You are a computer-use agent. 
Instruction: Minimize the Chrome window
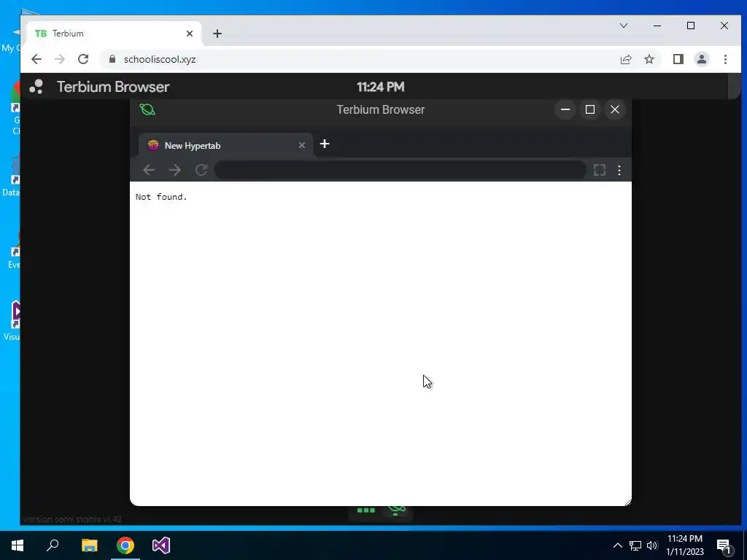tap(657, 26)
